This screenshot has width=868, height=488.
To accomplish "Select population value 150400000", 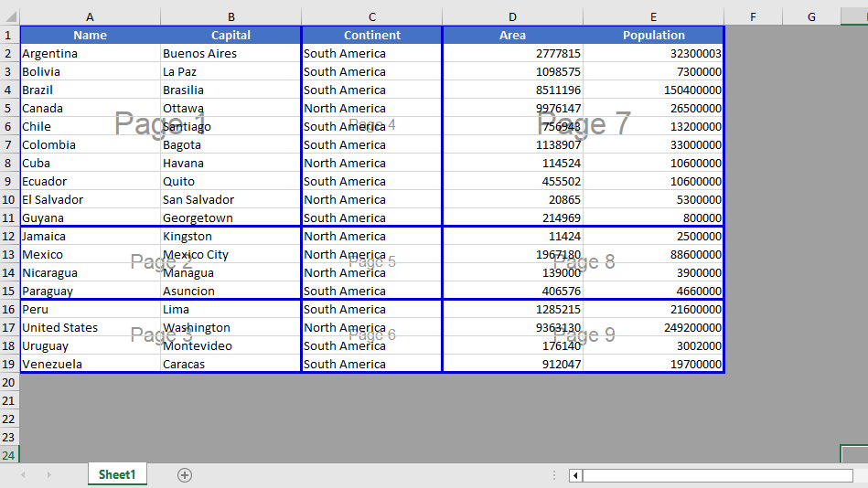I will coord(653,90).
